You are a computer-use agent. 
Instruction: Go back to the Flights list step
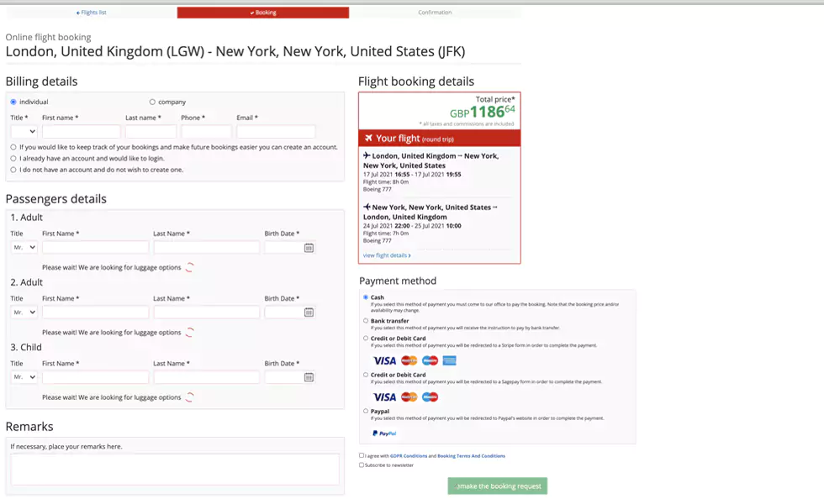(x=92, y=13)
